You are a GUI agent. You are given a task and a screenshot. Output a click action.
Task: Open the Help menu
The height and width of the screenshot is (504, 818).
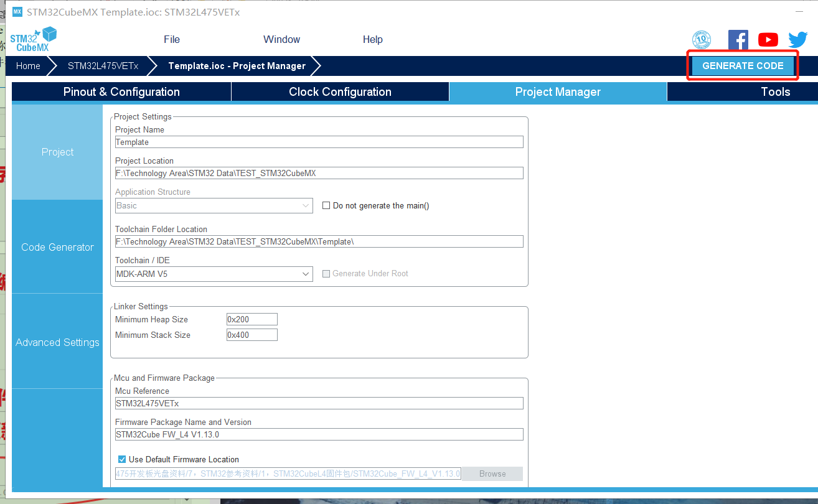click(x=373, y=39)
